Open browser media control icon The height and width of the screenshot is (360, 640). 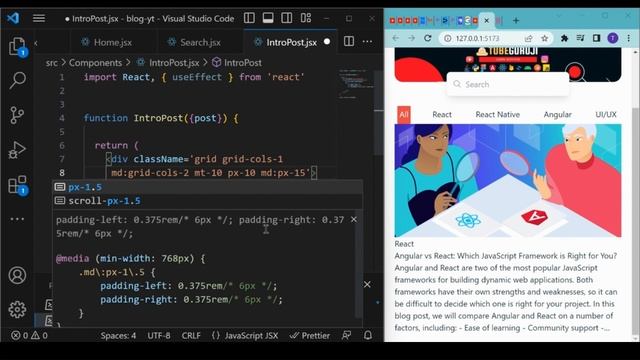(x=580, y=38)
